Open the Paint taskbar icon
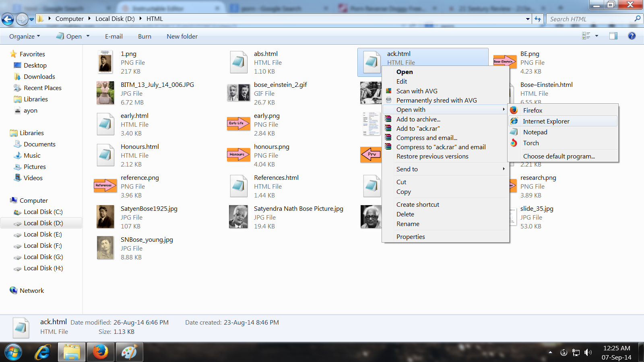The height and width of the screenshot is (362, 644). point(129,352)
